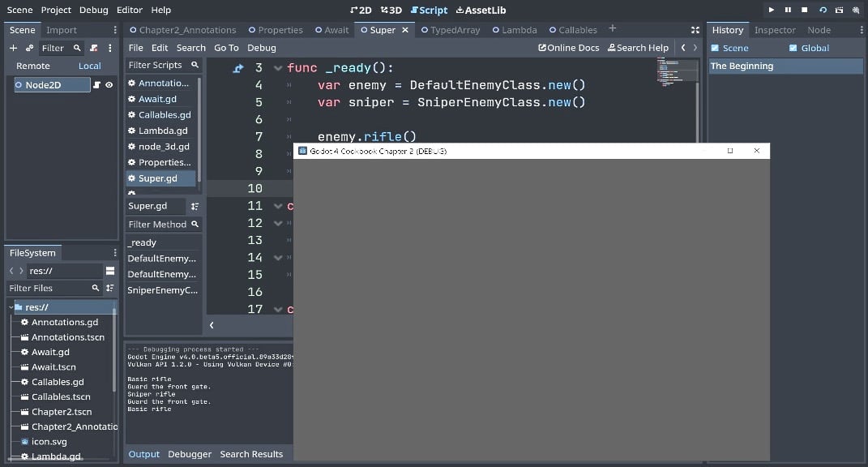The width and height of the screenshot is (868, 467).
Task: Collapse the res:// folder in FileSystem tree
Action: tap(11, 307)
